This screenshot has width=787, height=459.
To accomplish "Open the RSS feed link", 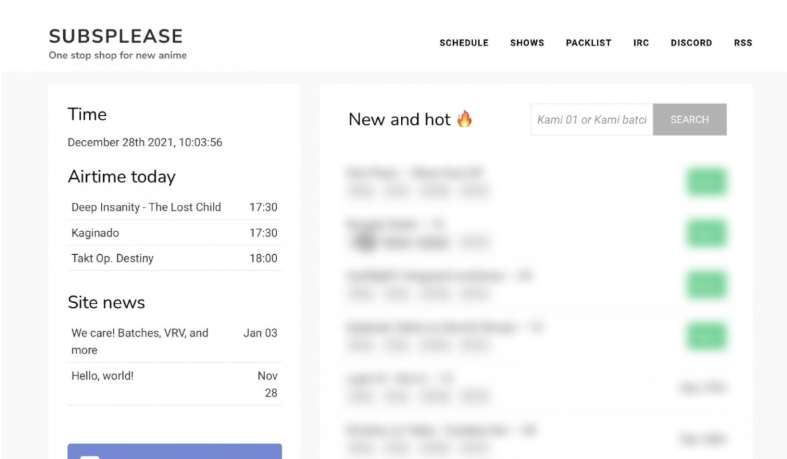I will 743,43.
